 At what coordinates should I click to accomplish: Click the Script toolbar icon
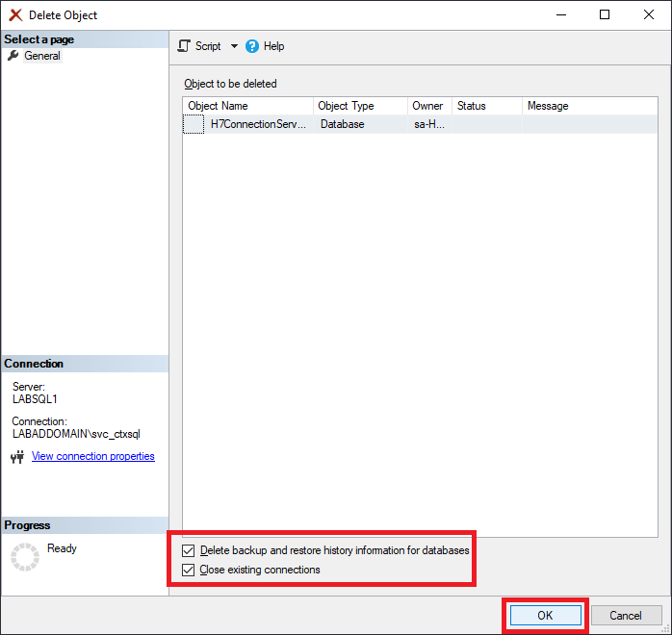pyautogui.click(x=185, y=46)
